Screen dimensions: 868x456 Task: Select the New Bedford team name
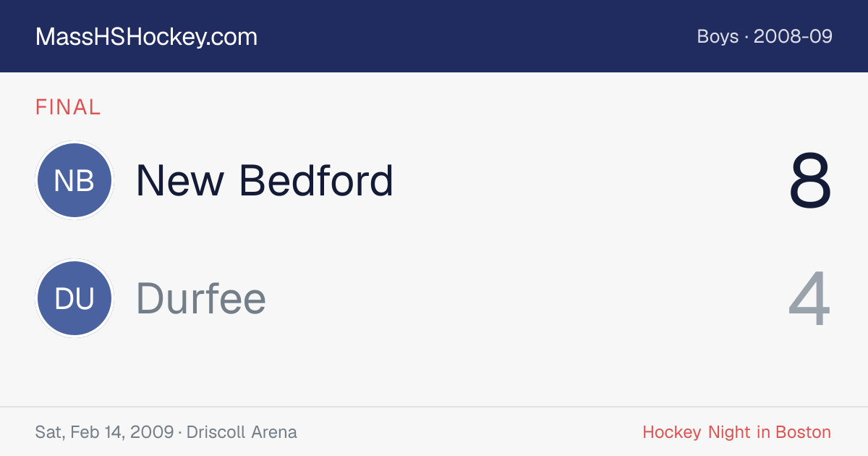pos(265,180)
